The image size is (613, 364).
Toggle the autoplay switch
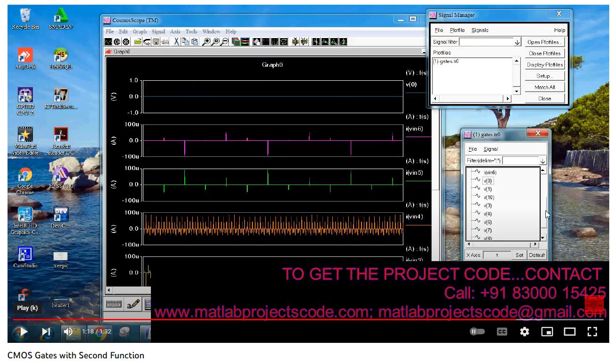coord(478,332)
